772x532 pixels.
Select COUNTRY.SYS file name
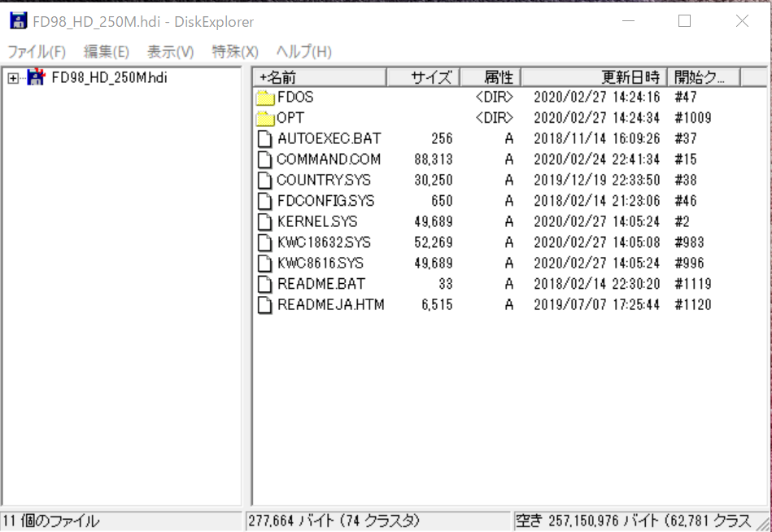324,180
